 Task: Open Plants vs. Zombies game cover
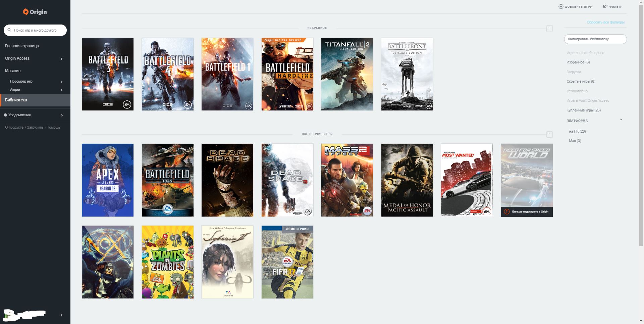tap(167, 262)
